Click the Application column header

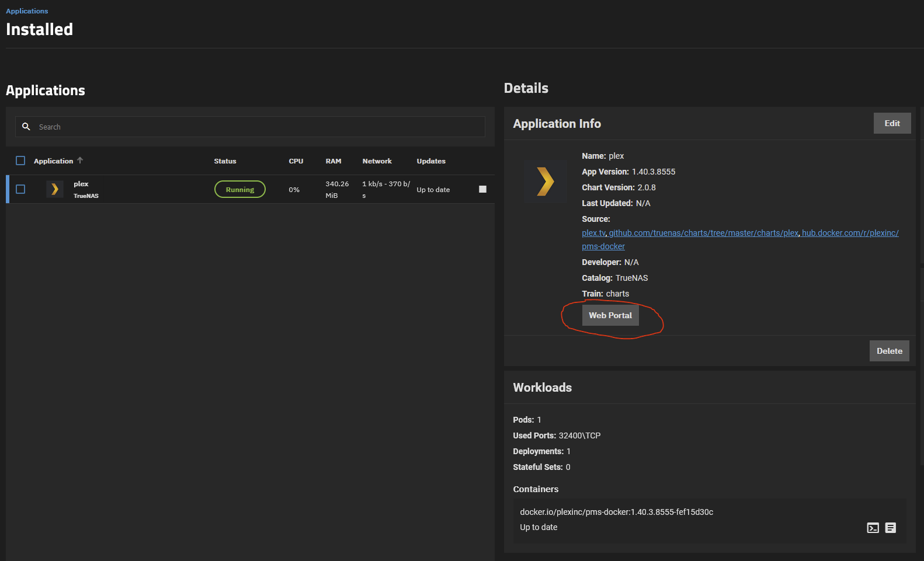pos(53,161)
